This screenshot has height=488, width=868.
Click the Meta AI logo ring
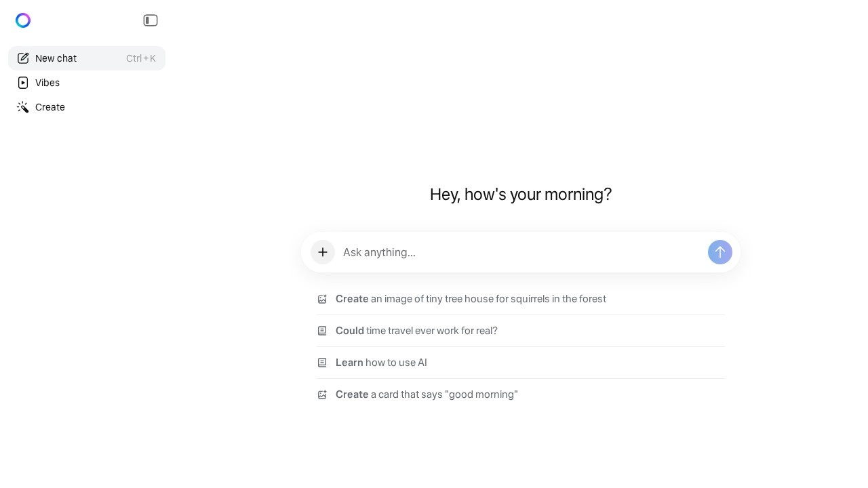pyautogui.click(x=23, y=20)
